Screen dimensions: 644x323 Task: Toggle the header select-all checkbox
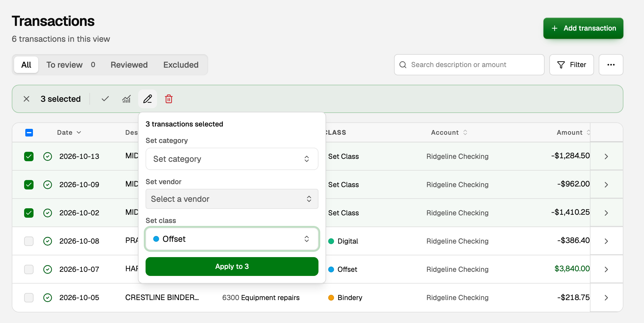coord(29,133)
